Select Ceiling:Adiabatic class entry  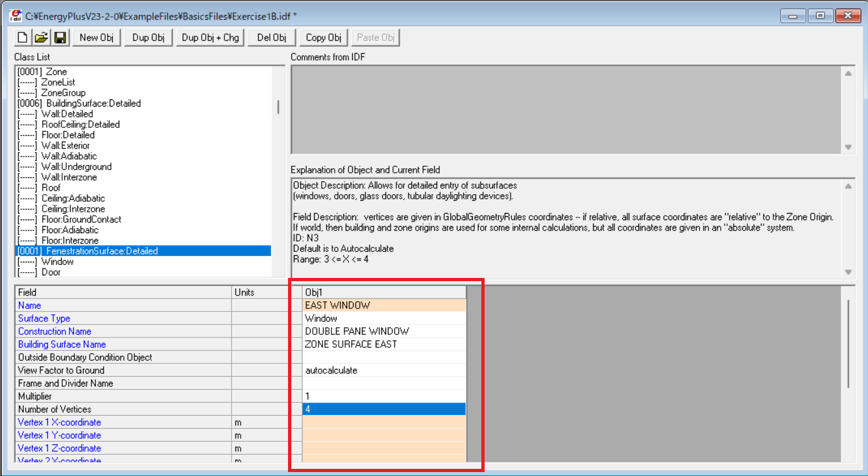[143, 198]
